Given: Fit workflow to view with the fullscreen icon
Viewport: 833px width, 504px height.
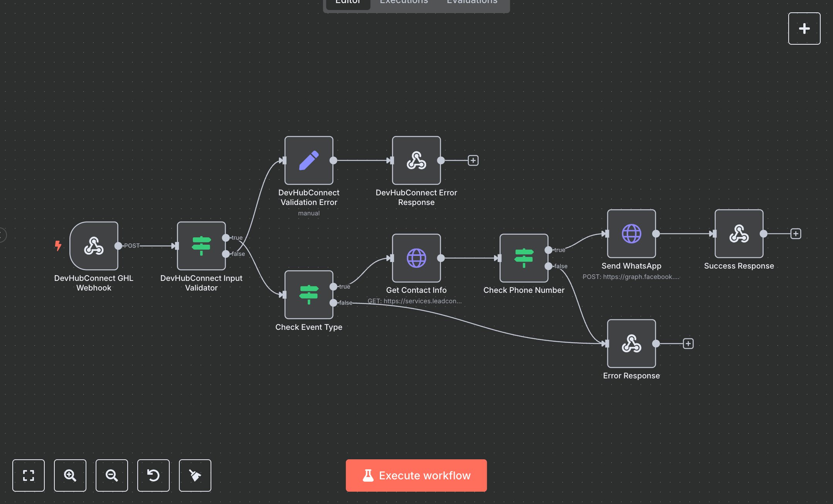Looking at the screenshot, I should pyautogui.click(x=29, y=475).
